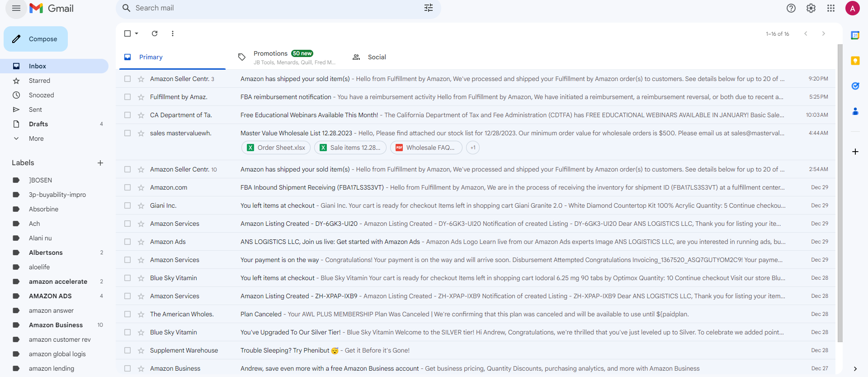This screenshot has height=377, width=868.
Task: Check the Amazon.com email box
Action: tap(127, 187)
